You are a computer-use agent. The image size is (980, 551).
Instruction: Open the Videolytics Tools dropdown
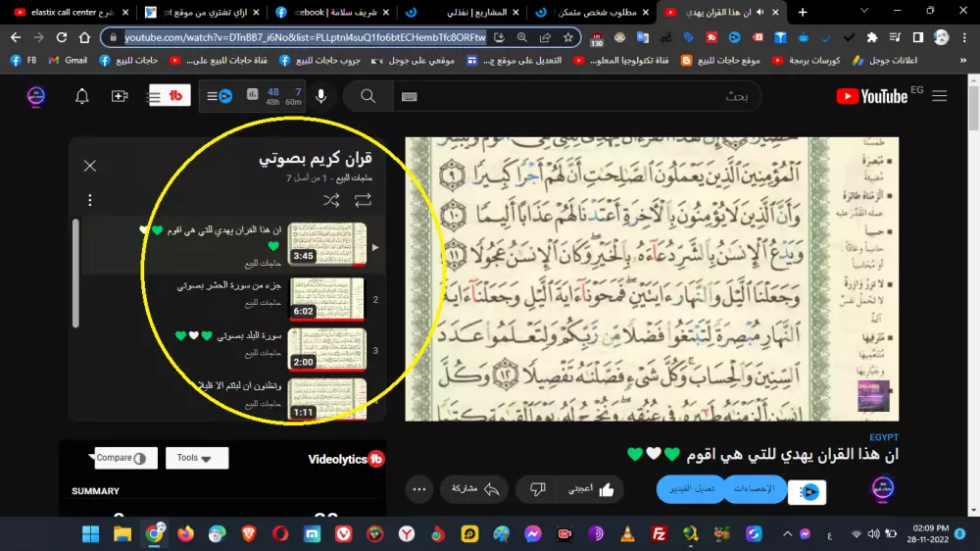[197, 458]
